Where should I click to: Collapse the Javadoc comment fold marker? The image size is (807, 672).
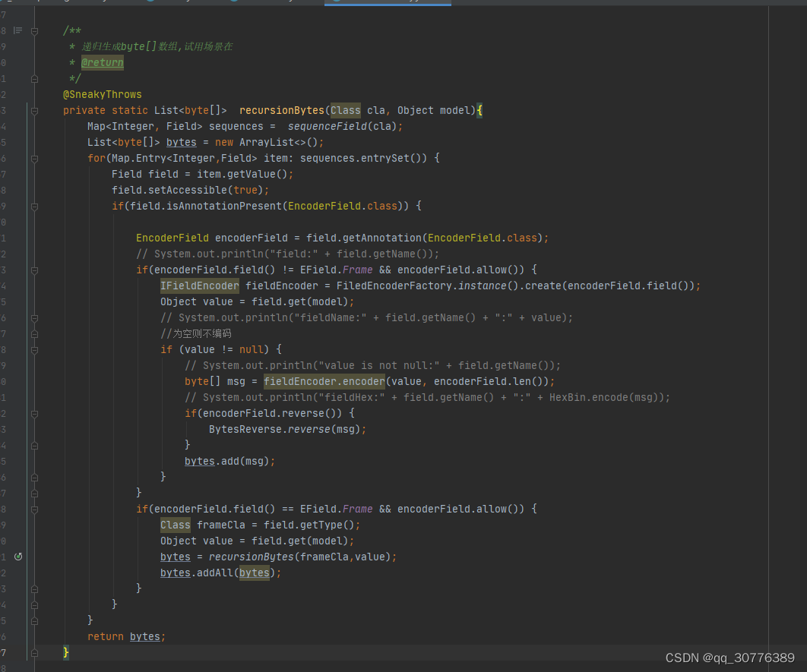34,31
